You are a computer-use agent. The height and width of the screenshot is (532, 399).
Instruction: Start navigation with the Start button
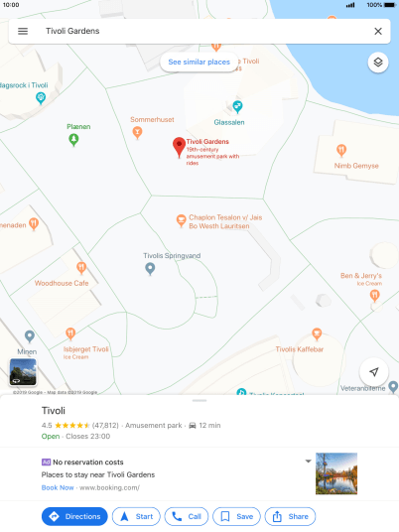point(136,516)
